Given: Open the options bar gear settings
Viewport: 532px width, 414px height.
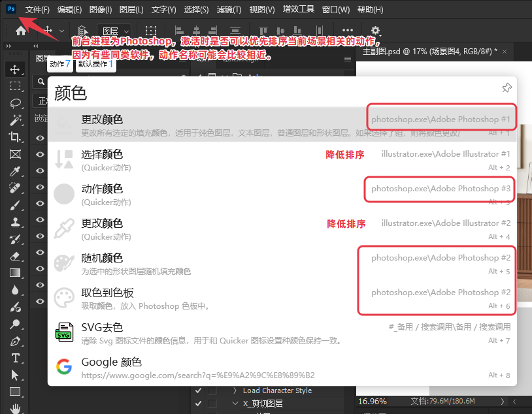Looking at the screenshot, I should (375, 31).
